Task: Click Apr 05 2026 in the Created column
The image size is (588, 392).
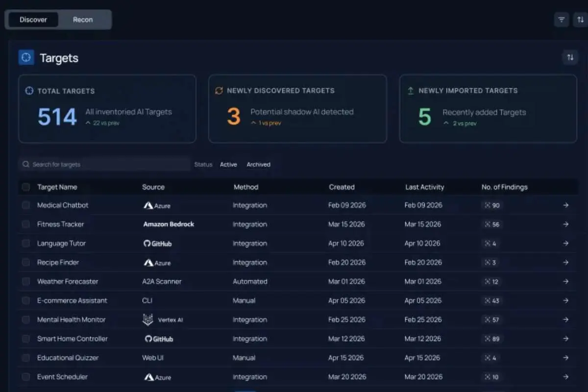Action: click(346, 301)
